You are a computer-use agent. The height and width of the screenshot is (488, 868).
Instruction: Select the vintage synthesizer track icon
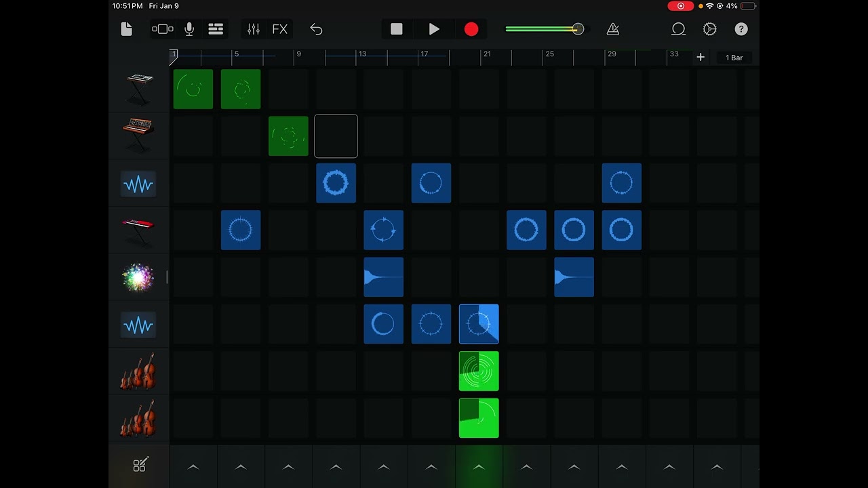(x=138, y=136)
